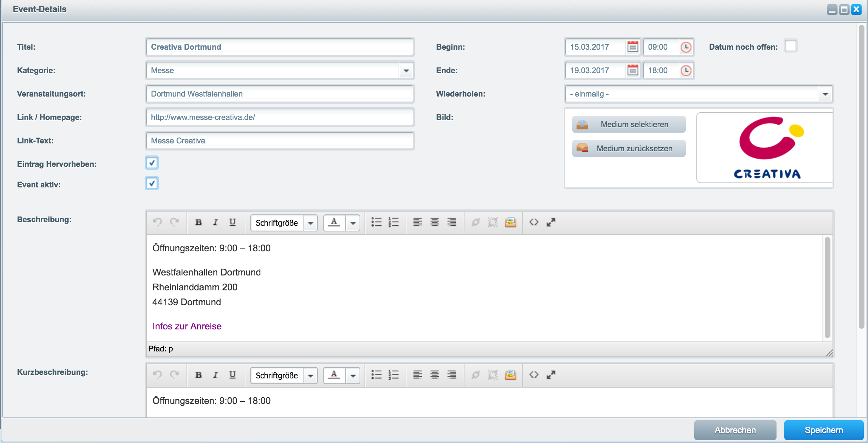
Task: Insert link in Beschreibung editor
Action: coord(476,222)
